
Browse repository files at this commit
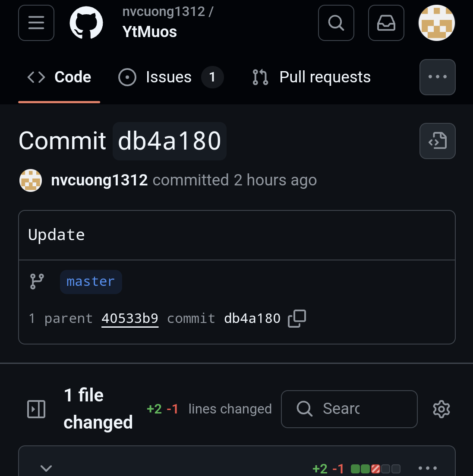438,141
